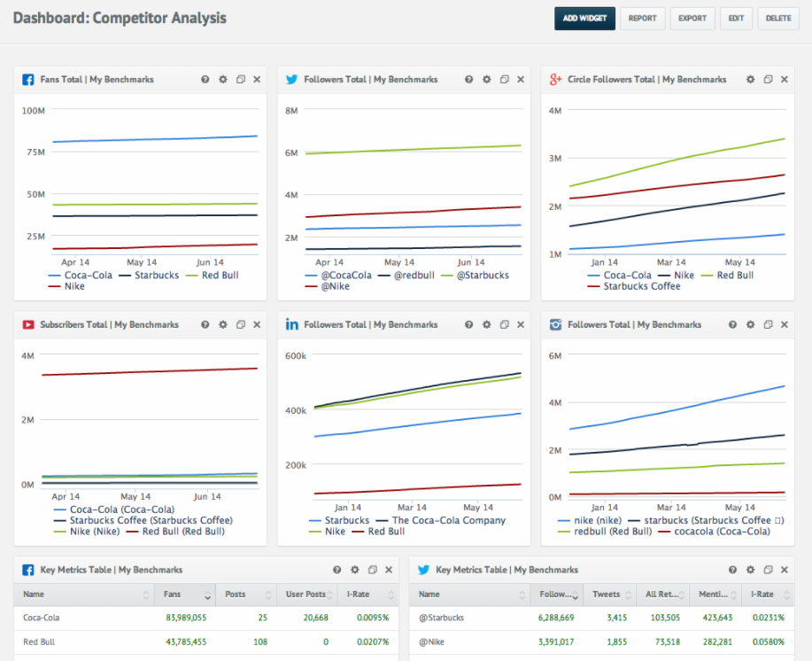Screen dimensions: 812x661
Task: Click the ADD WIDGET button
Action: click(584, 19)
